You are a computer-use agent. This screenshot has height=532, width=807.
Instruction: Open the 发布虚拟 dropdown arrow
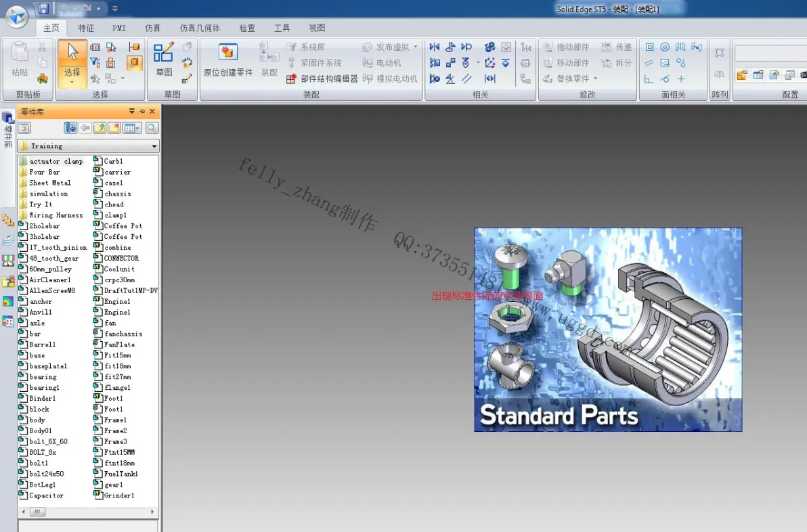(x=416, y=47)
